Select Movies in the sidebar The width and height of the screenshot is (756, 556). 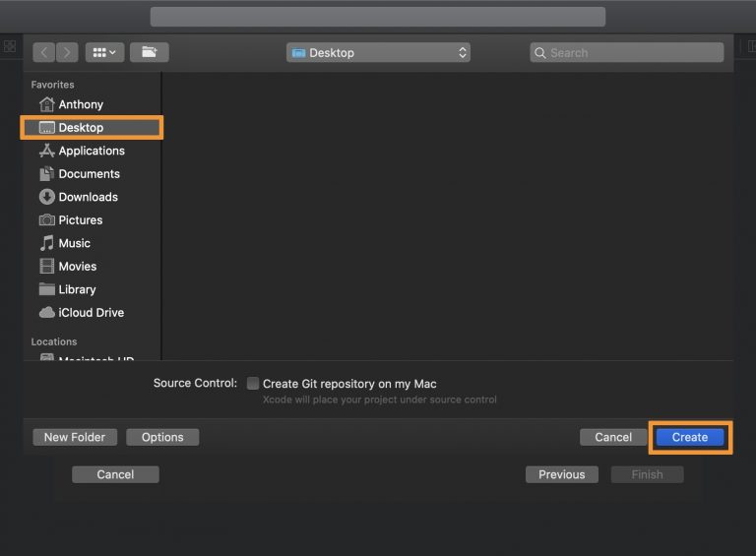(x=92, y=267)
